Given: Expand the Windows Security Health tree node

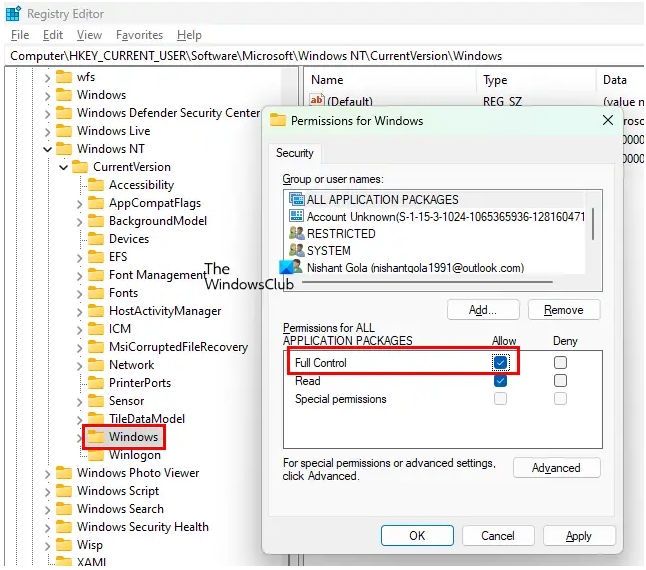Looking at the screenshot, I should point(48,528).
